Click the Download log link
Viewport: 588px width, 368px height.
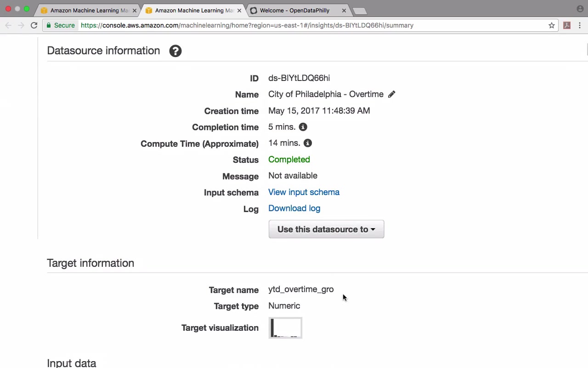pyautogui.click(x=294, y=208)
